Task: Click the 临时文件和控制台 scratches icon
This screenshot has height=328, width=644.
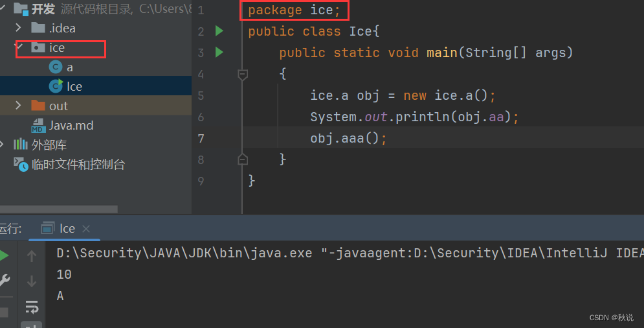Action: coord(21,164)
